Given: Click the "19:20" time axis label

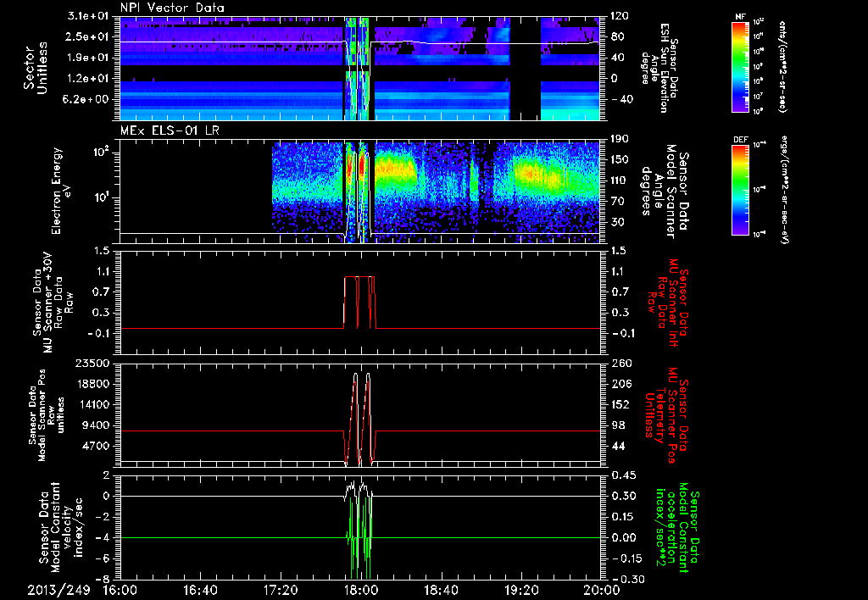Looking at the screenshot, I should click(x=521, y=590).
